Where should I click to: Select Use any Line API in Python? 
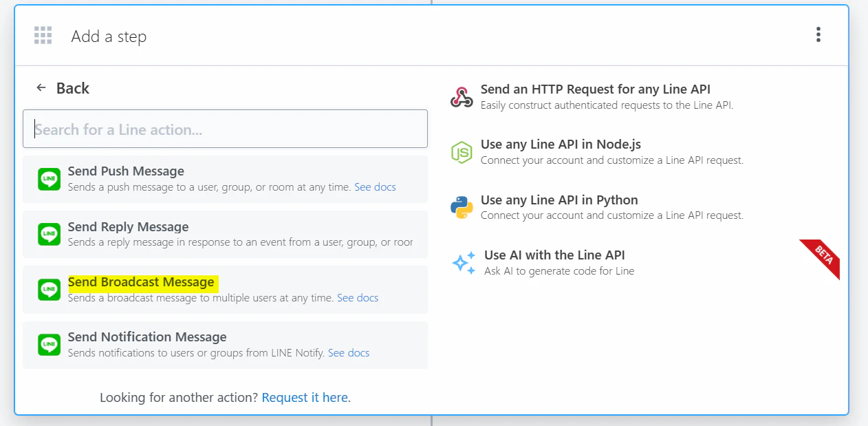coord(559,200)
